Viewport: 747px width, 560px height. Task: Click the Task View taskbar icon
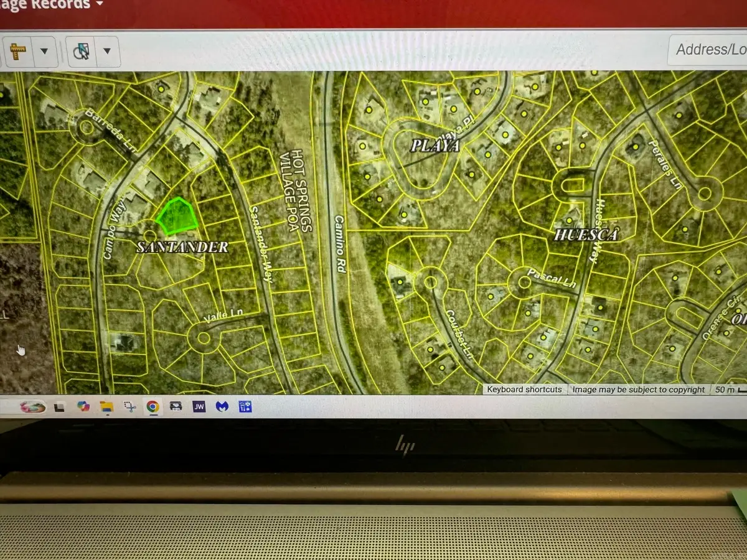(59, 407)
